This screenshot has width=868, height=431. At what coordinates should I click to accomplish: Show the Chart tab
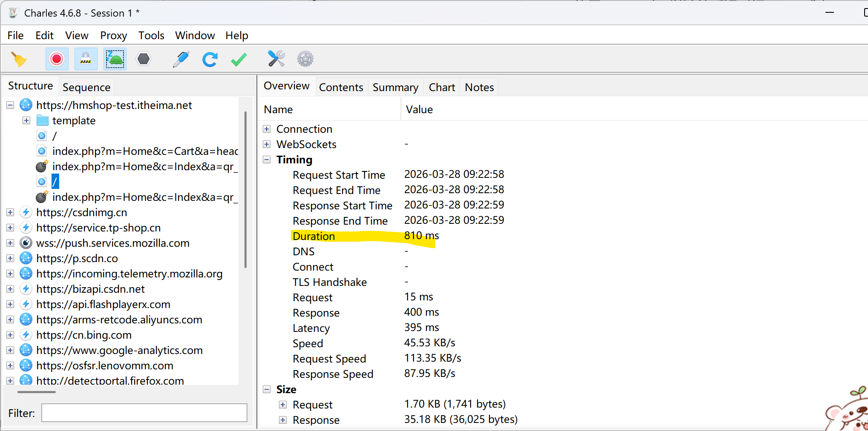point(442,87)
